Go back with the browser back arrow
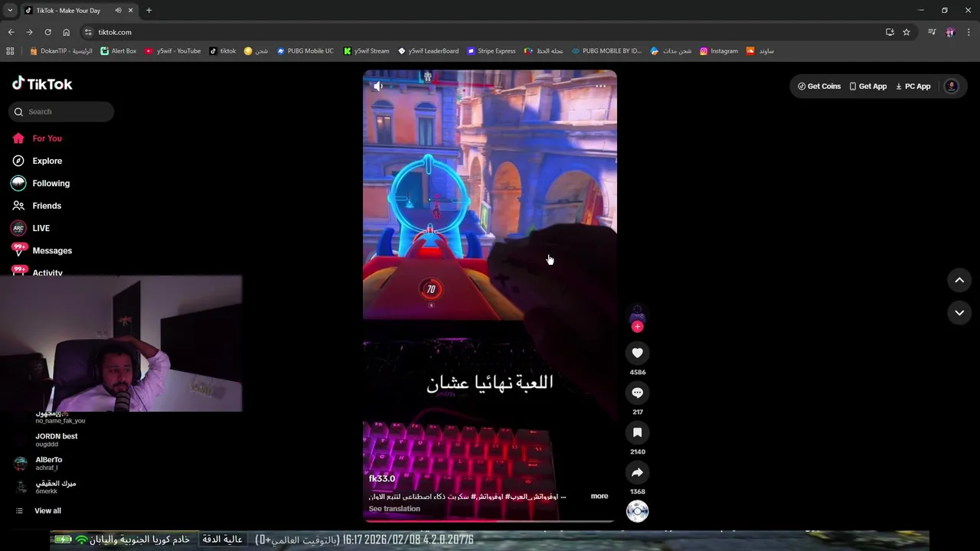The width and height of the screenshot is (980, 551). [11, 32]
